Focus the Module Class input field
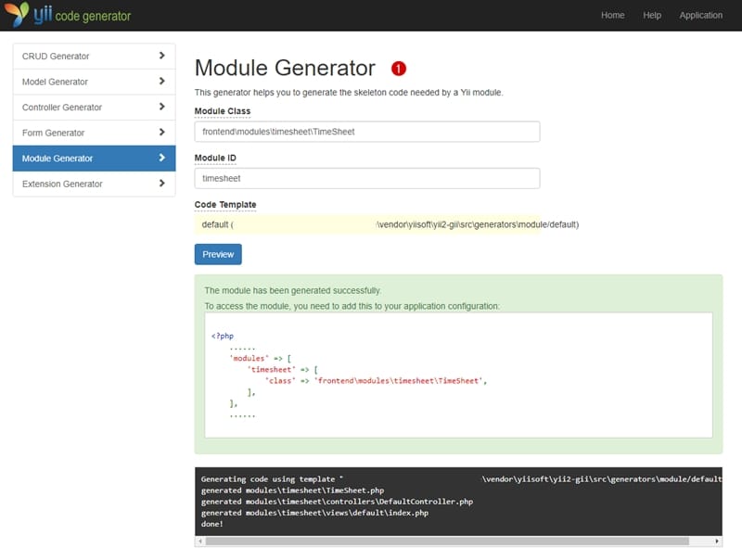Screen dimensions: 742x560 click(366, 131)
